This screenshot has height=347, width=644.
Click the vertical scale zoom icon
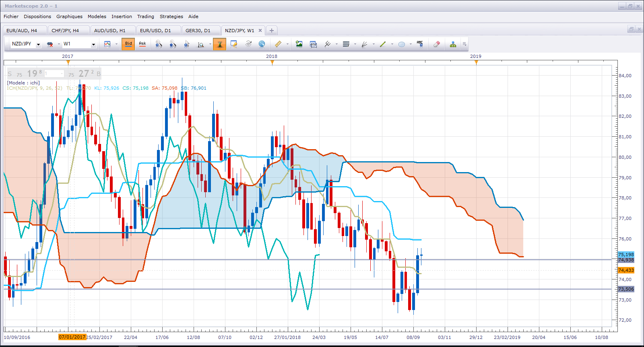(200, 44)
